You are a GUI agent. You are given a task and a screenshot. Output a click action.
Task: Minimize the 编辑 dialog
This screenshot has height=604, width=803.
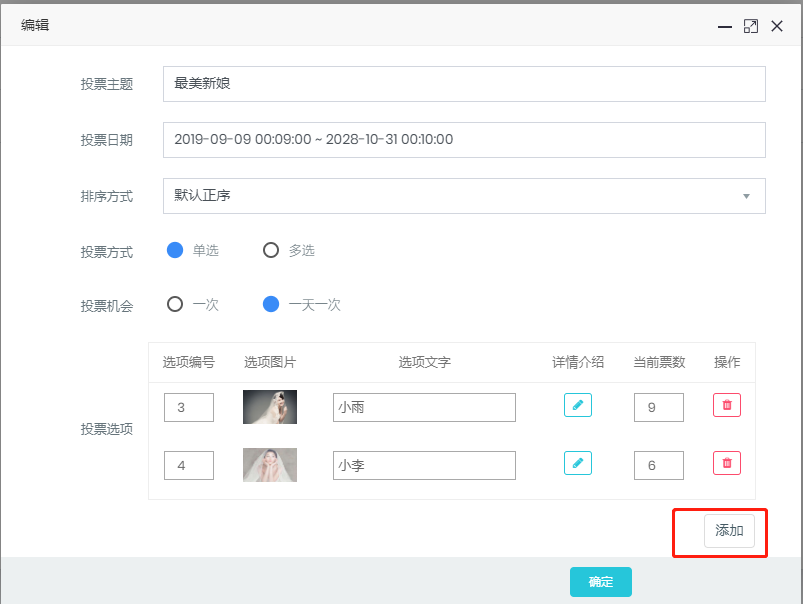725,26
